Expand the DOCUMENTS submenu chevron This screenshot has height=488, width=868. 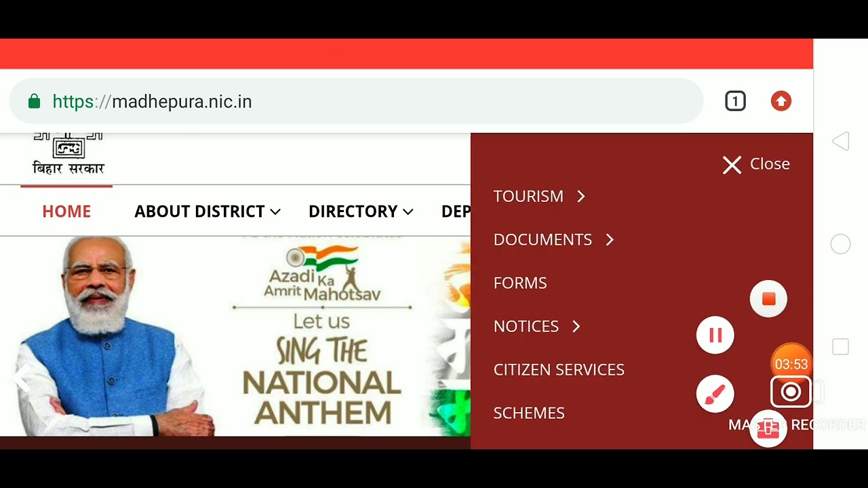(x=610, y=240)
